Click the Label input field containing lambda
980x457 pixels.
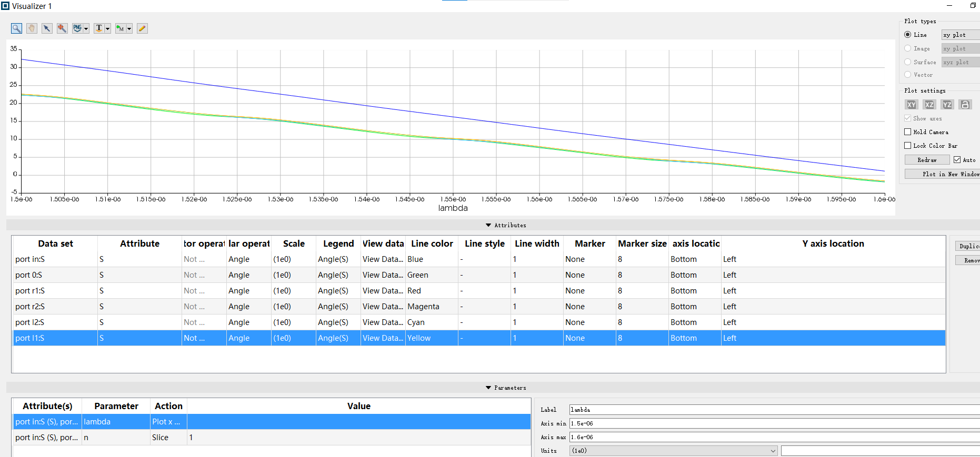click(x=775, y=410)
